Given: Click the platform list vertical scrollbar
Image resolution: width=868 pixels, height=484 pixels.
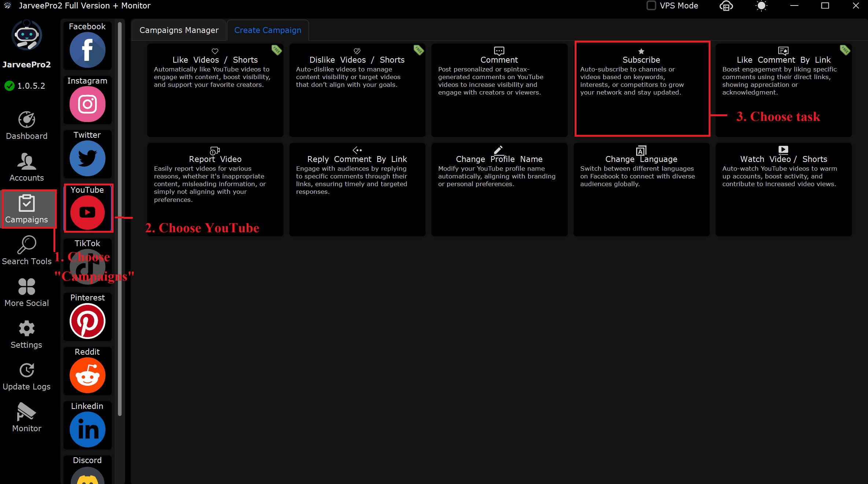Looking at the screenshot, I should point(120,219).
